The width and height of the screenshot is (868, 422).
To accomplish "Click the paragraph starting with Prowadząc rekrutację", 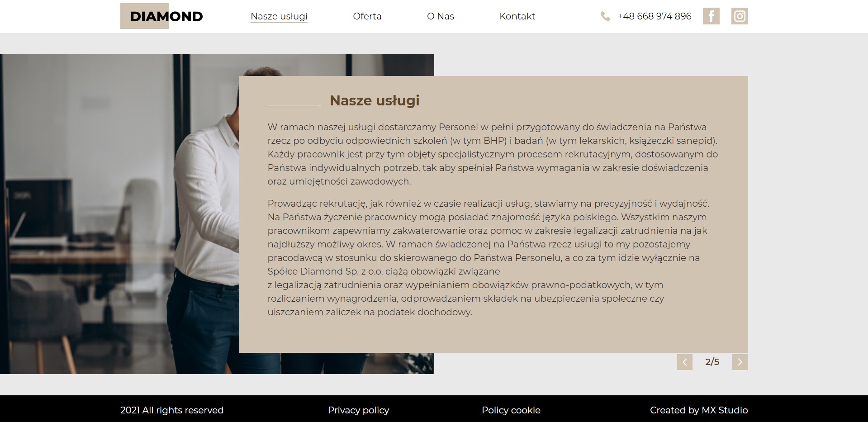I will 489,258.
